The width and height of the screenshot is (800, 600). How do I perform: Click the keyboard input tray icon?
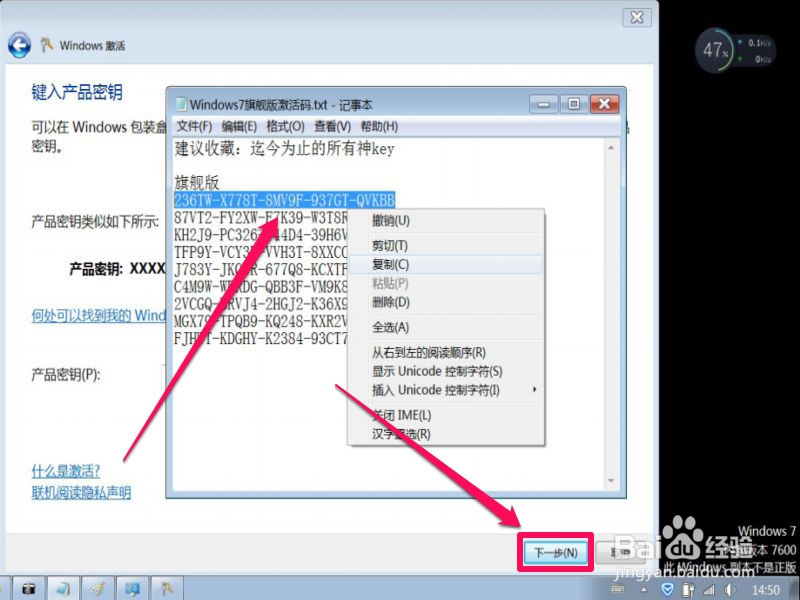coord(618,590)
